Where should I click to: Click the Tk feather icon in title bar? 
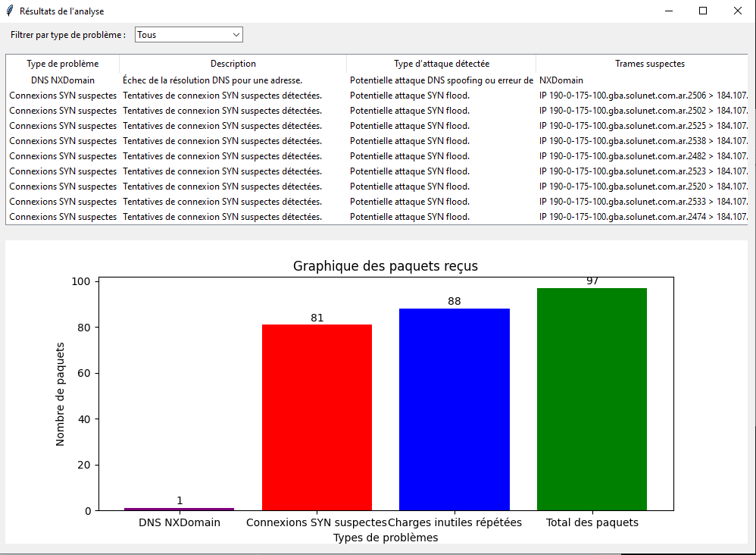10,11
